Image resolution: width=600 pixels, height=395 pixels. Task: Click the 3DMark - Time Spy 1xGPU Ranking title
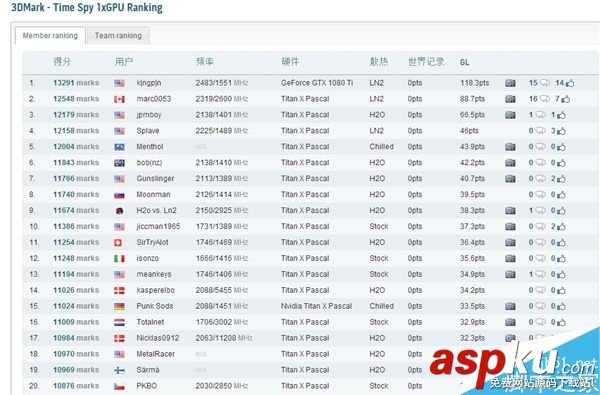tap(87, 8)
